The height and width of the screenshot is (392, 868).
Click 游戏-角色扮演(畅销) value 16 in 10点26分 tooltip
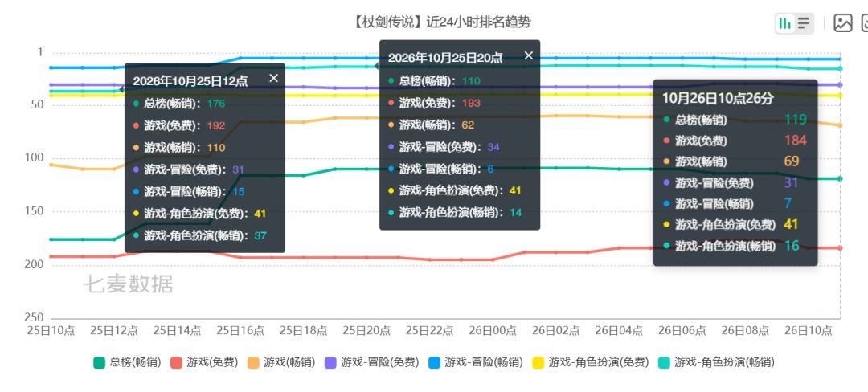pos(792,246)
